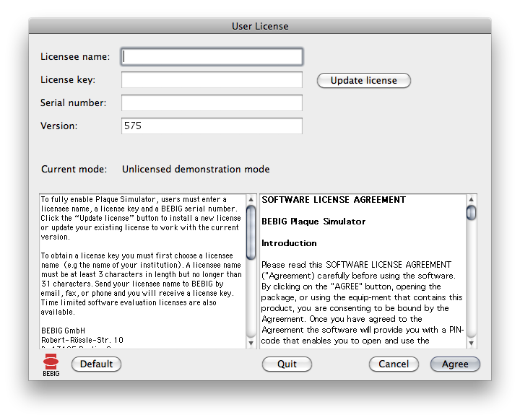Click the instructions panel scrollbar thumb
520x420 pixels.
251,232
